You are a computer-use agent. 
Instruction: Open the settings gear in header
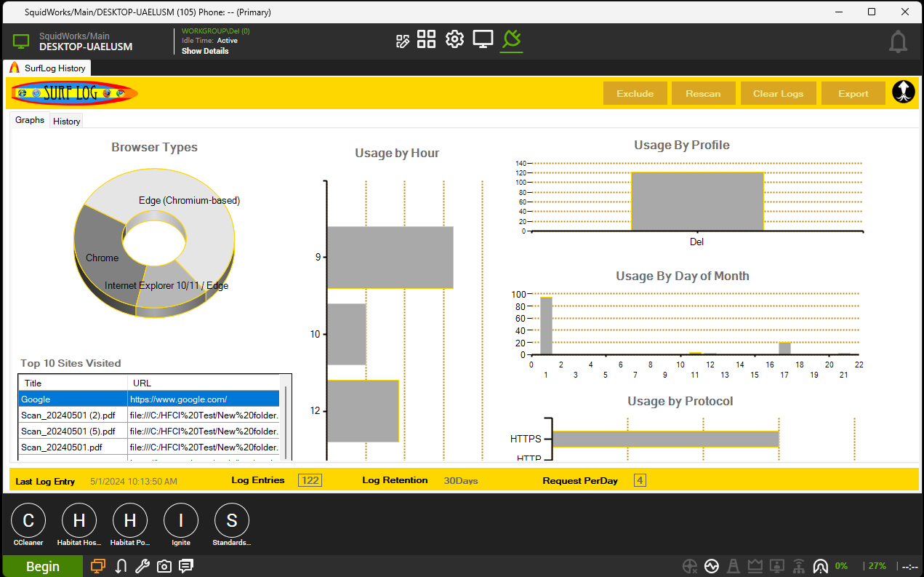(454, 40)
